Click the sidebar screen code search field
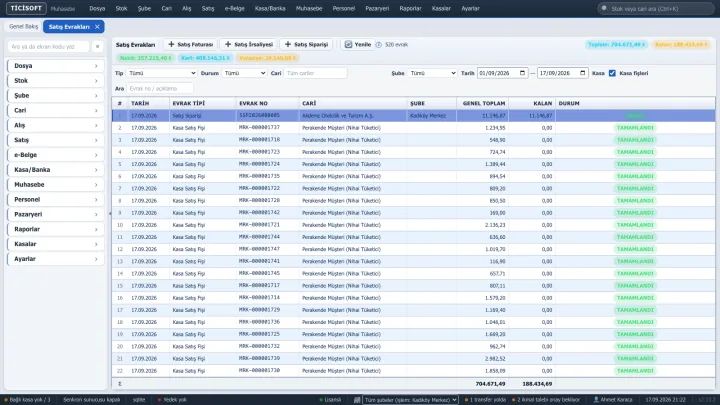Screen dimensions: 720x405 [x=48, y=46]
